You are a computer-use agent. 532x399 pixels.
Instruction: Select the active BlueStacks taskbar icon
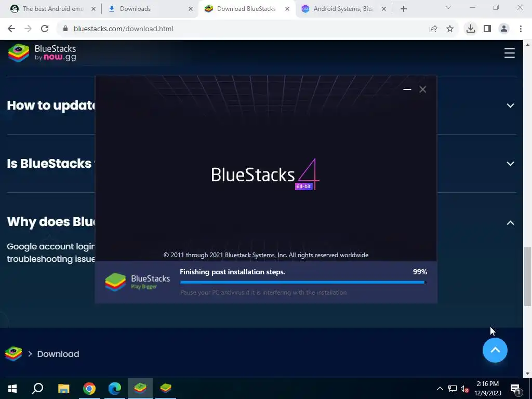pyautogui.click(x=140, y=389)
